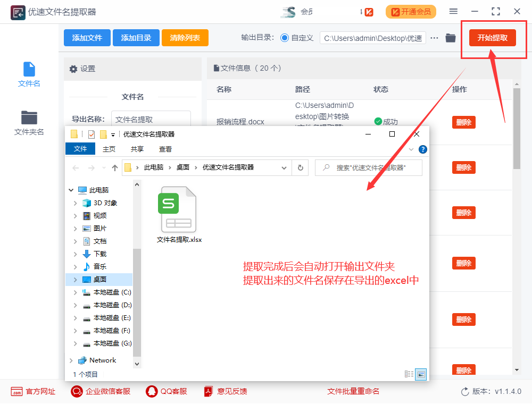Select the 自定义 radio button
The image size is (532, 404).
coord(286,38)
